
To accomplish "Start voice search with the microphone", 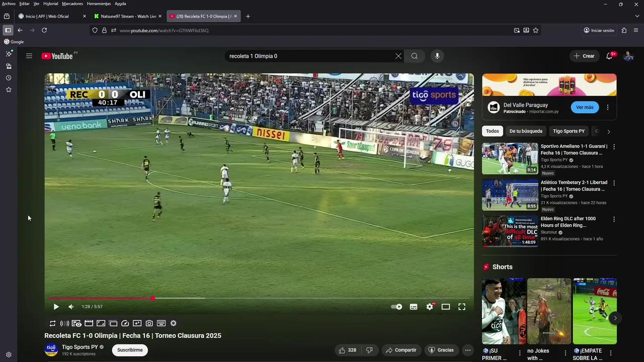I will coord(437,56).
